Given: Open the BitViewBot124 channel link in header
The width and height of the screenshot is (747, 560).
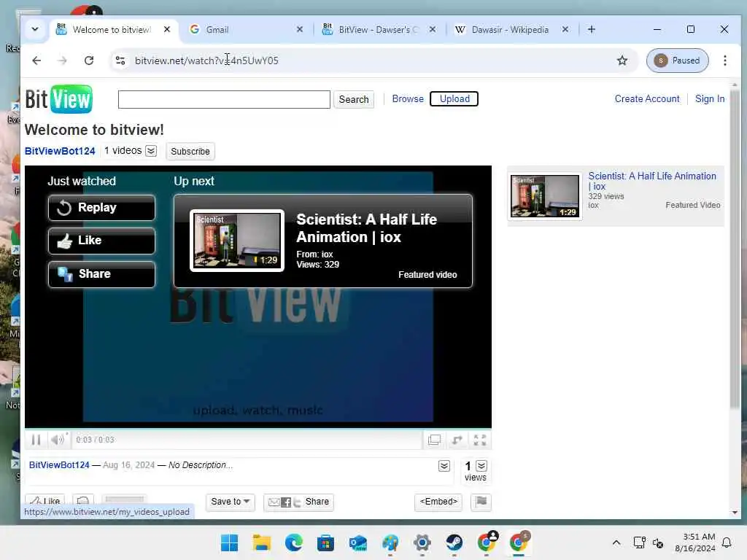Looking at the screenshot, I should click(60, 151).
